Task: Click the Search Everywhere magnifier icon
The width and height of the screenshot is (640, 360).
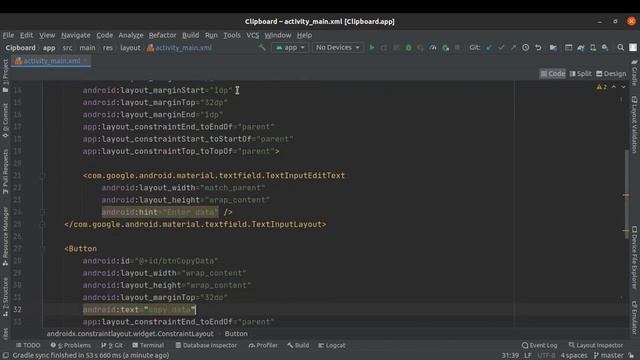Action: coord(620,48)
